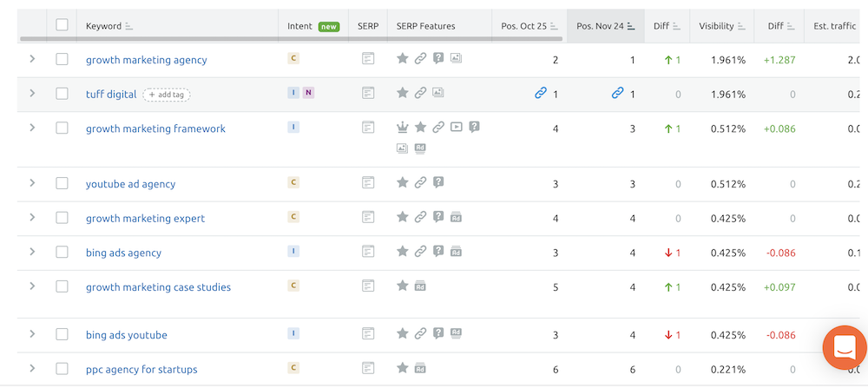Check the growth marketing case studies row checkbox
The image size is (868, 388).
coord(62,286)
